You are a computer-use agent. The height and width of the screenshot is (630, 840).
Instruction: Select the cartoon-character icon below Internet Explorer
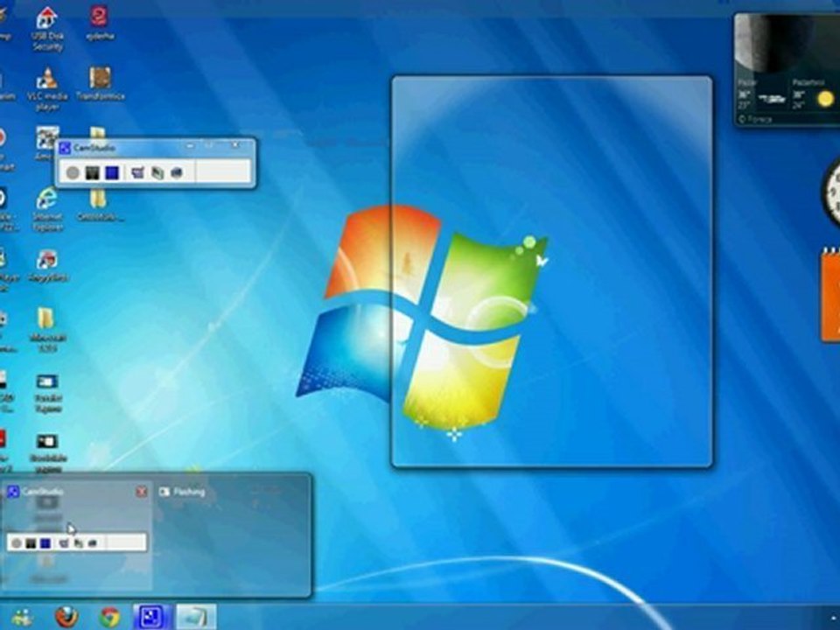(x=47, y=265)
